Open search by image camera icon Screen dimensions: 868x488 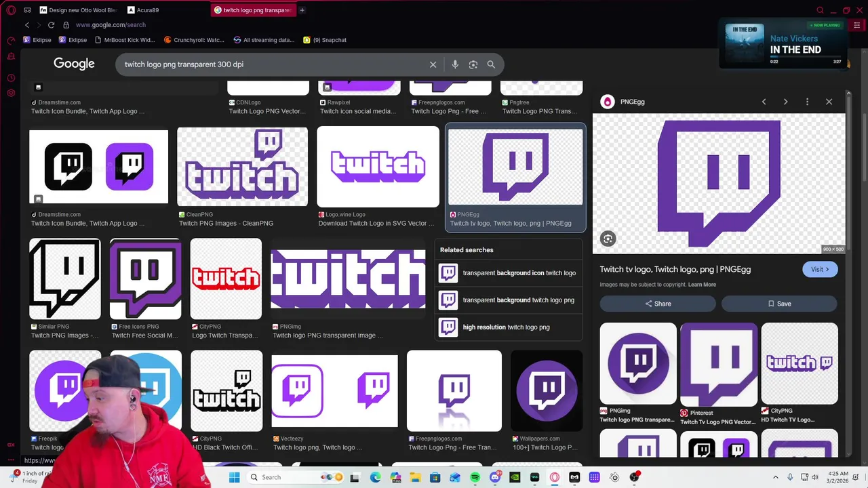pyautogui.click(x=473, y=64)
